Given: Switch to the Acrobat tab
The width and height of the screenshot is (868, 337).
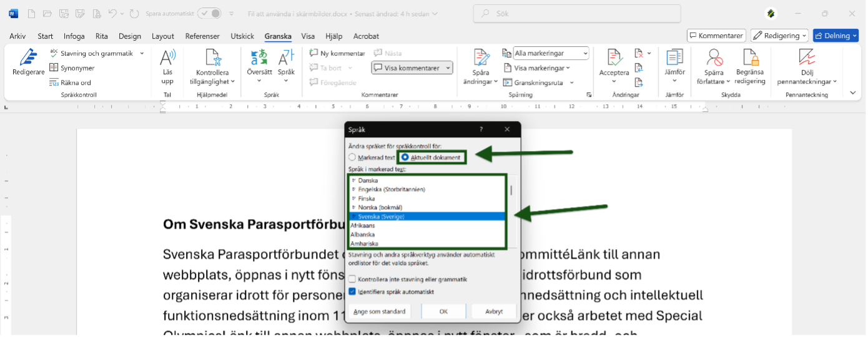Looking at the screenshot, I should click(366, 36).
